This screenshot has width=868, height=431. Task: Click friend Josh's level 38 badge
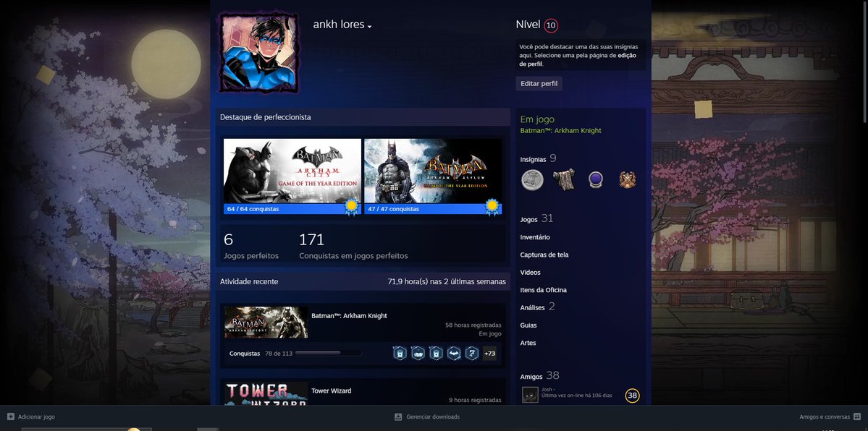(x=632, y=396)
